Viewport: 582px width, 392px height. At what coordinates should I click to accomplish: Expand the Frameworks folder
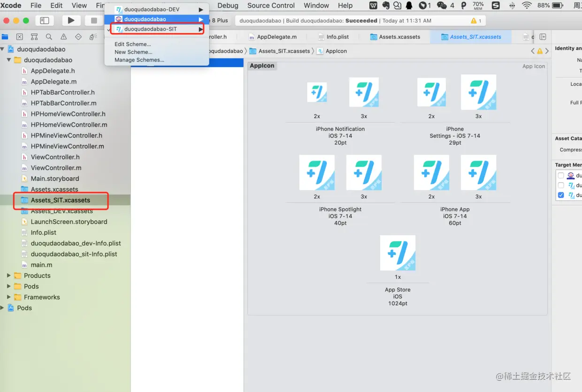(x=9, y=297)
